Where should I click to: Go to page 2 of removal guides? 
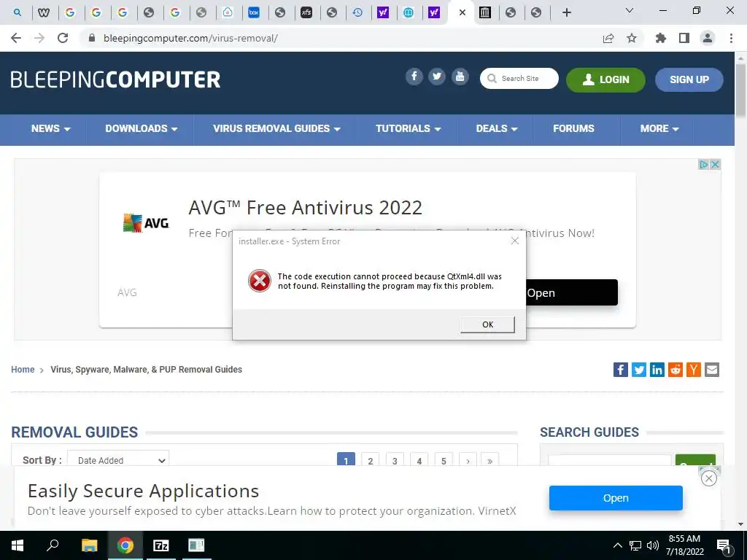370,460
